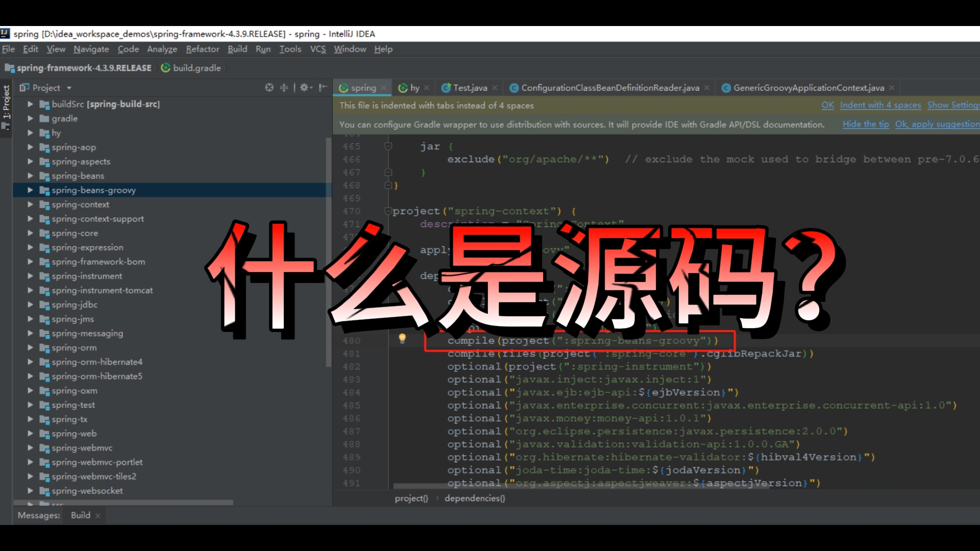Switch to the ConfigurationClassBeanDefinitionReader.java tab
Image resolution: width=980 pixels, height=551 pixels.
pyautogui.click(x=610, y=88)
